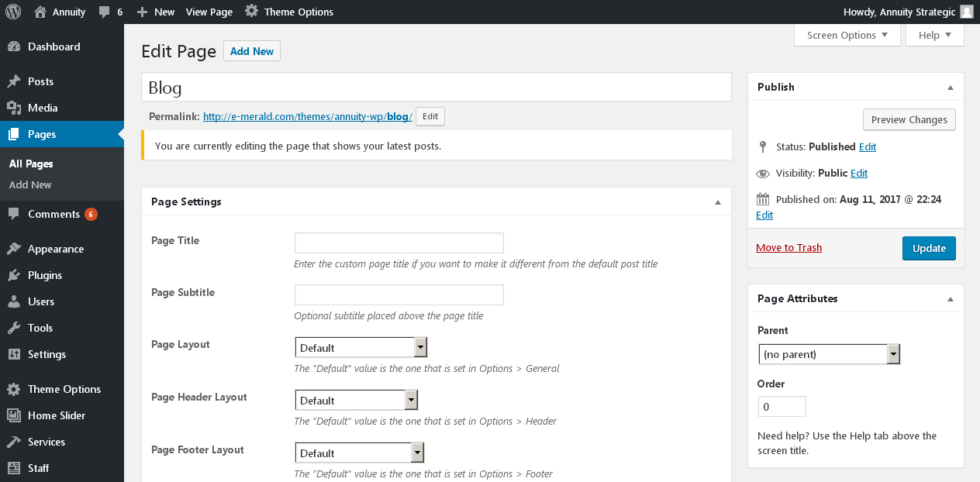Viewport: 980px width, 482px height.
Task: Collapse the Page Settings box
Action: tap(717, 202)
